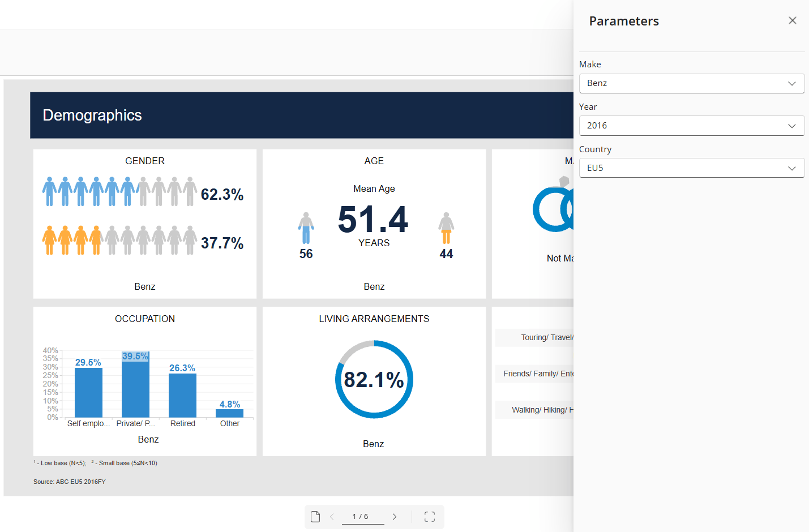Click the Walking/ Hiking activity row
This screenshot has width=809, height=532.
click(534, 410)
